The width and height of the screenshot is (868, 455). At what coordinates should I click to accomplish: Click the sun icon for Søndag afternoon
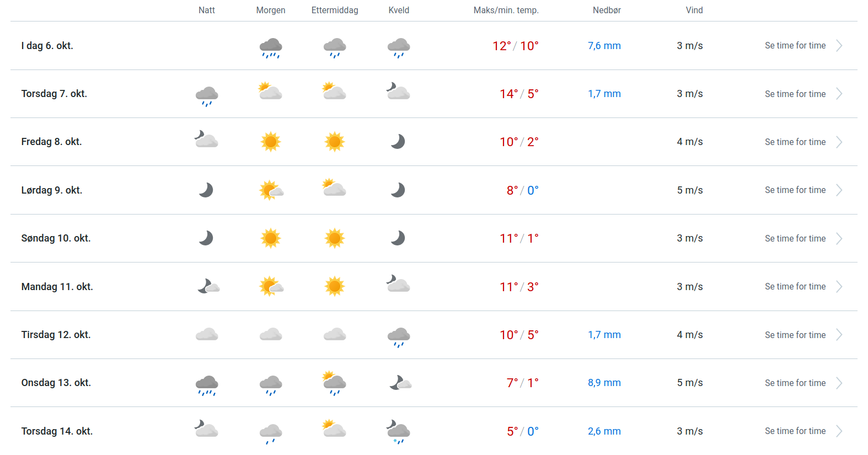pyautogui.click(x=335, y=238)
